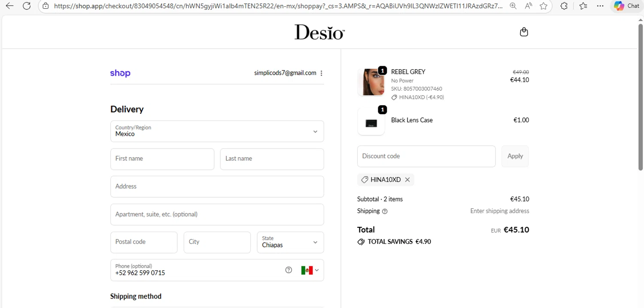Open the favorites list
Viewport: 644px width, 308px height.
tap(583, 6)
